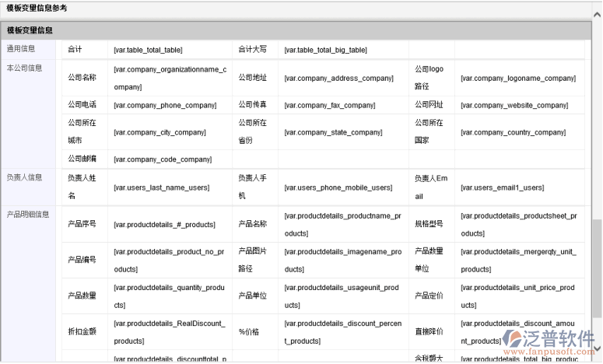This screenshot has width=603, height=364.
Task: Click the 模板变量信息参考 panel title
Action: tap(37, 8)
